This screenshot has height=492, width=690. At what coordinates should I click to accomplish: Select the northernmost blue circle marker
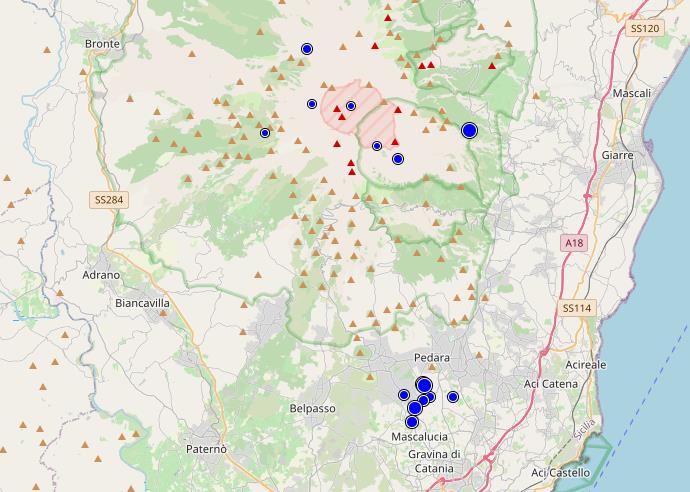(307, 49)
